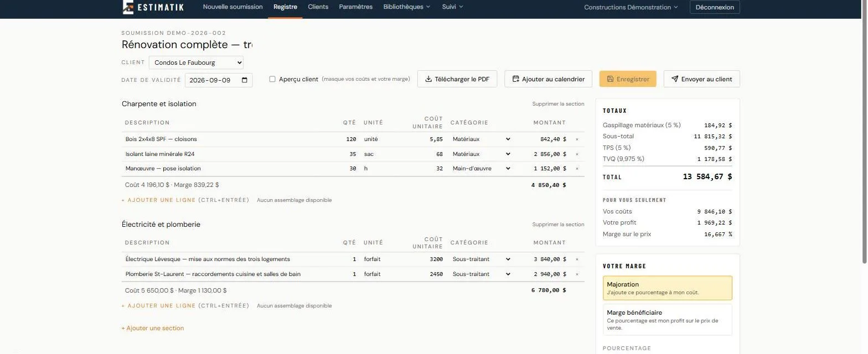
Task: Remove the Bois 2x4x8 SPF line
Action: pyautogui.click(x=577, y=139)
